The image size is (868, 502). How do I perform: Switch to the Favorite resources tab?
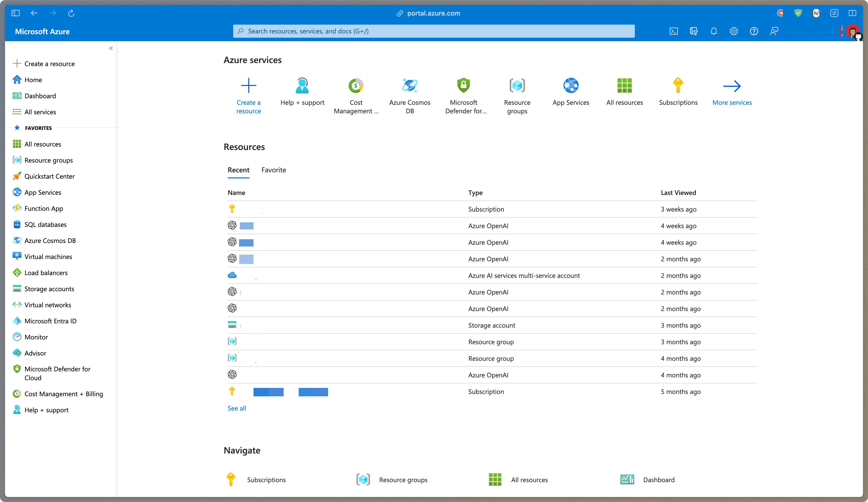point(274,170)
